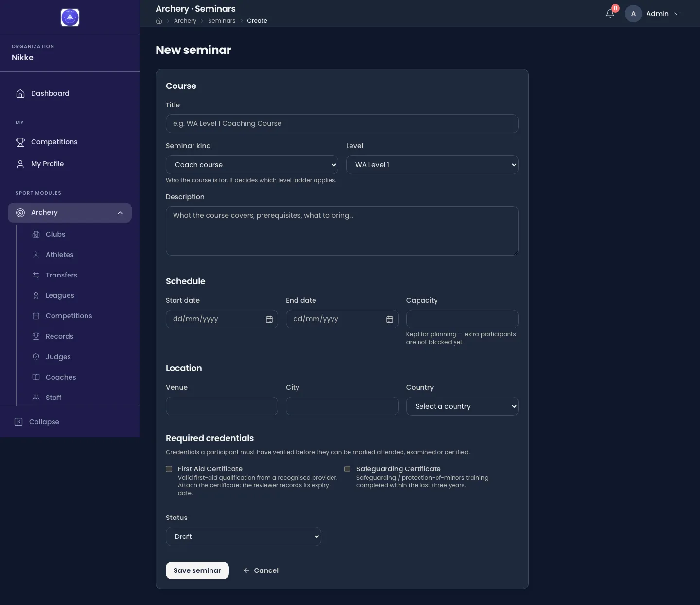Click the Start date field
The width and height of the screenshot is (700, 605).
tap(222, 319)
